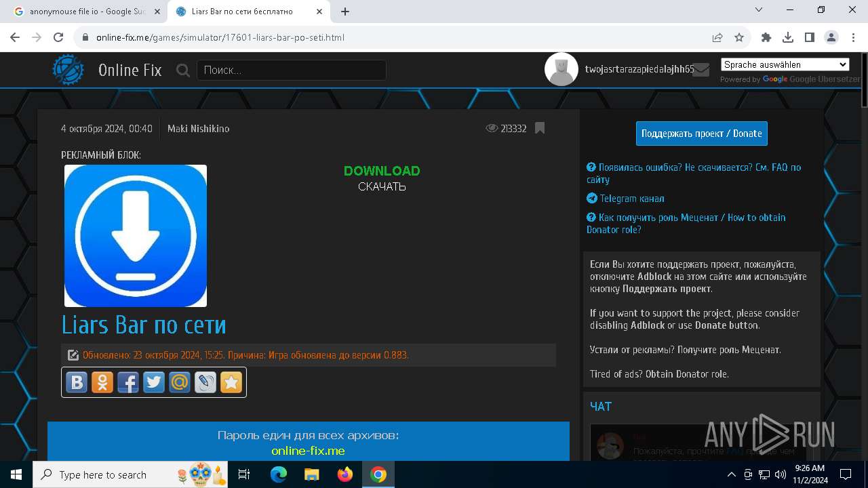Open the Donator role help link

click(x=686, y=224)
